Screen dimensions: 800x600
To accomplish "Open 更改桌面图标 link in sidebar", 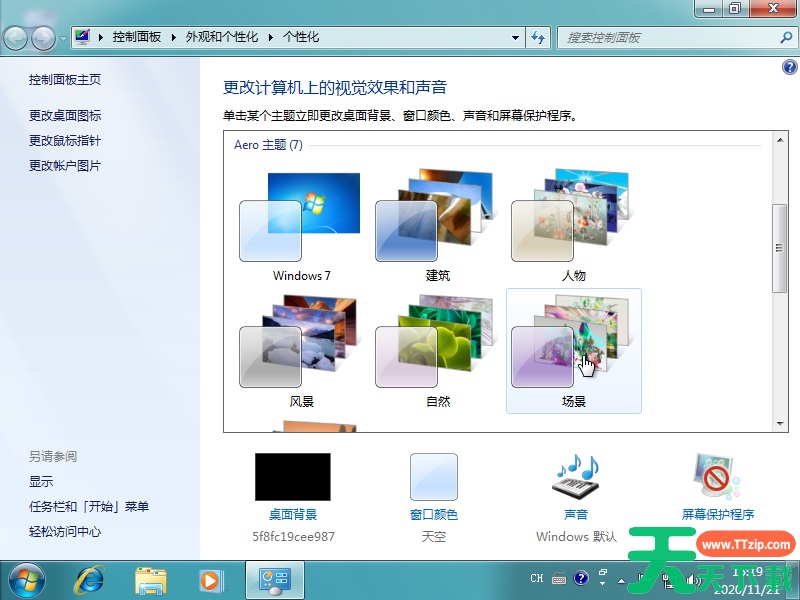I will coord(65,116).
